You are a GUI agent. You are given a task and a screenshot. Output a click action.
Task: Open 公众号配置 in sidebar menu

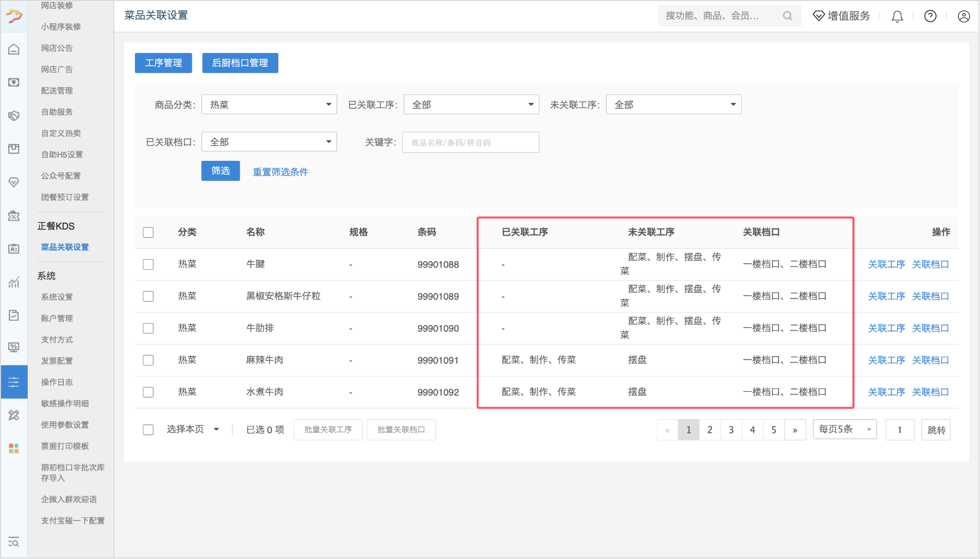coord(61,176)
